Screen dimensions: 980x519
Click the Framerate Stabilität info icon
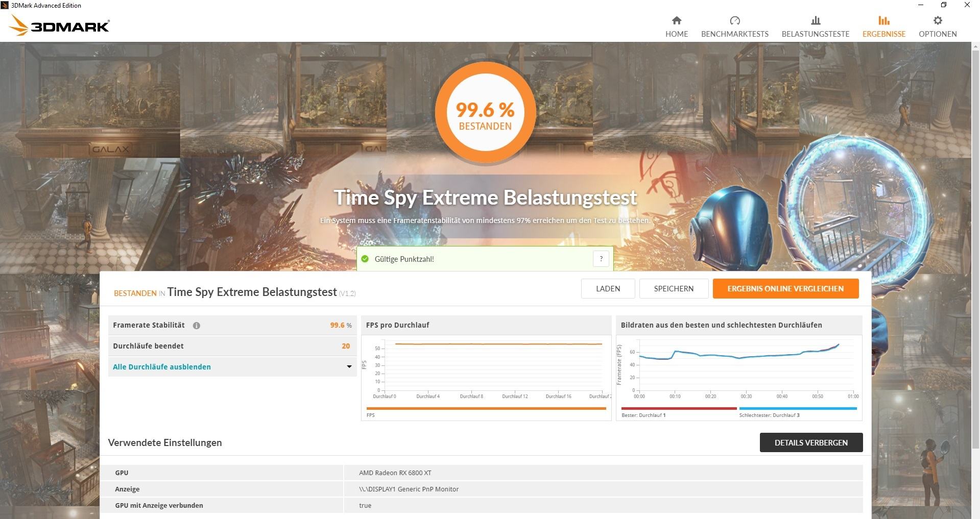pyautogui.click(x=197, y=326)
